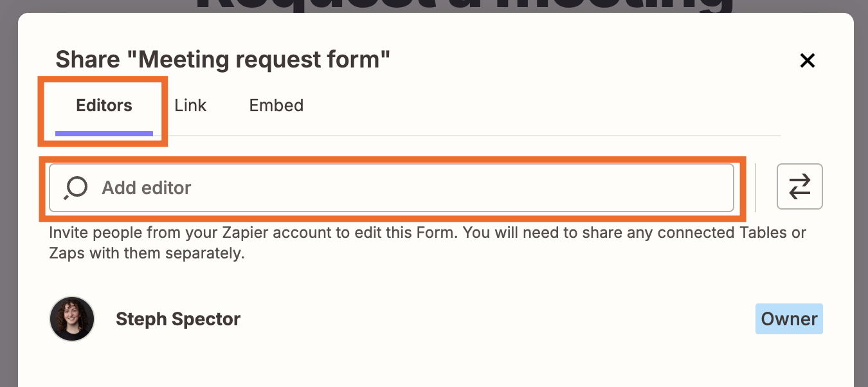Click Steph Spector's profile picture

click(71, 318)
